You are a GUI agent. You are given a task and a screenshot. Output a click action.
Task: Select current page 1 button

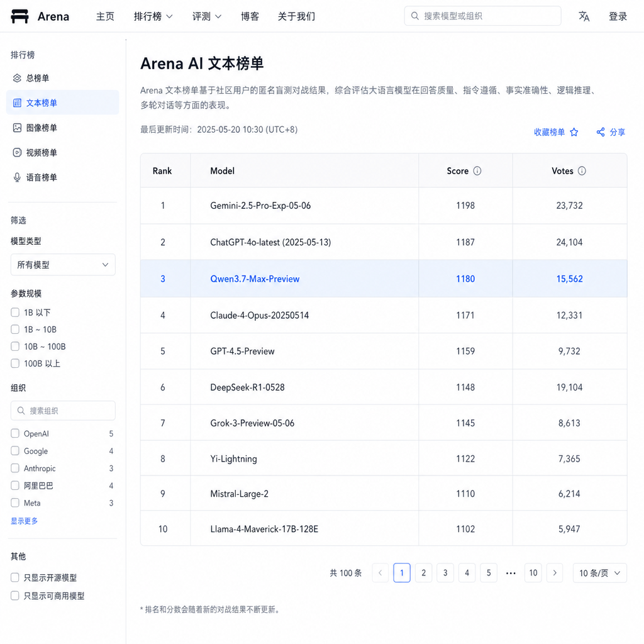click(x=402, y=572)
